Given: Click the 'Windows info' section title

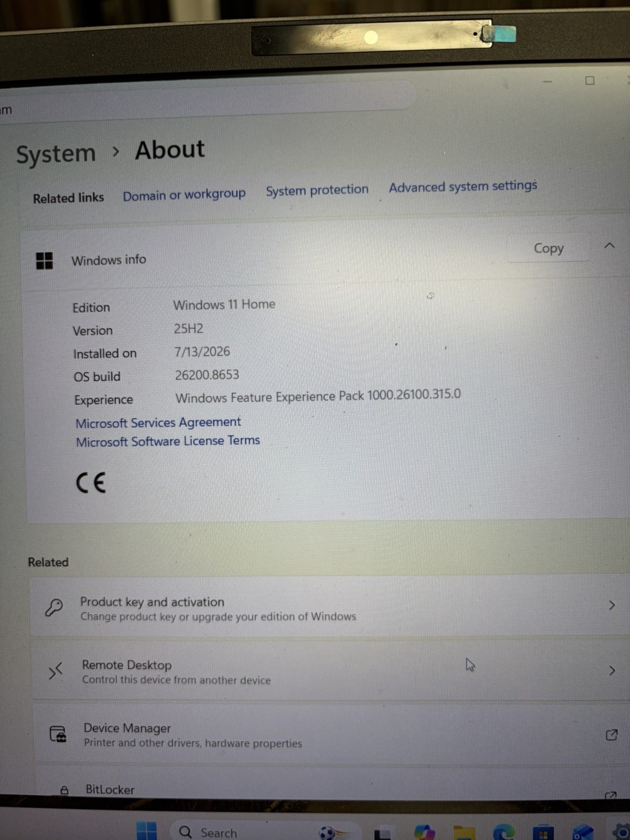Looking at the screenshot, I should [x=109, y=260].
